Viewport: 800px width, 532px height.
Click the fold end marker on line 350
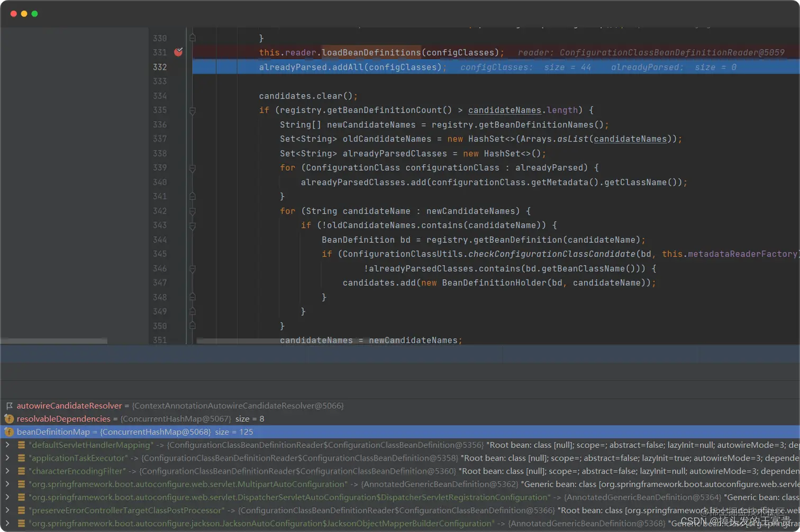193,326
